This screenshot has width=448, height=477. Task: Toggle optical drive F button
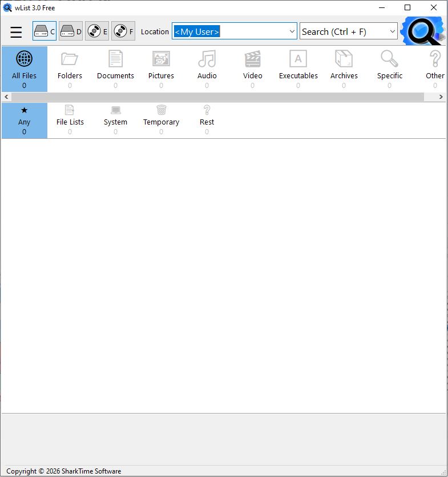[x=123, y=31]
